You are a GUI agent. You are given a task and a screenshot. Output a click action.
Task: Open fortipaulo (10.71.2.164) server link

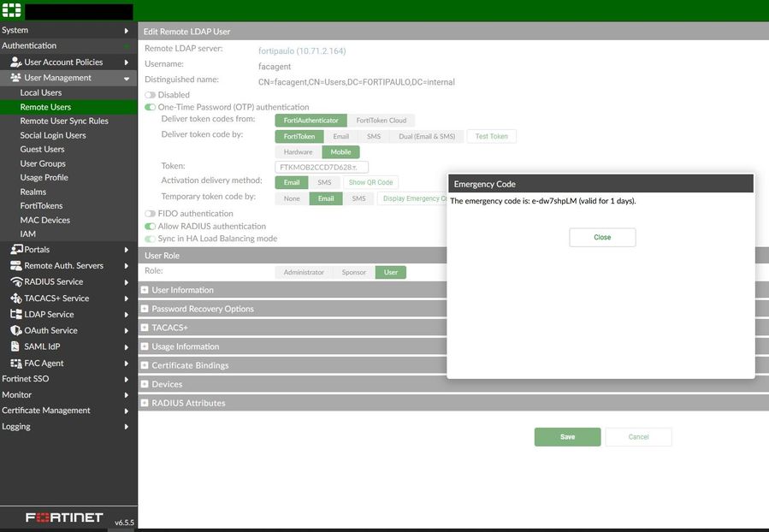(302, 51)
